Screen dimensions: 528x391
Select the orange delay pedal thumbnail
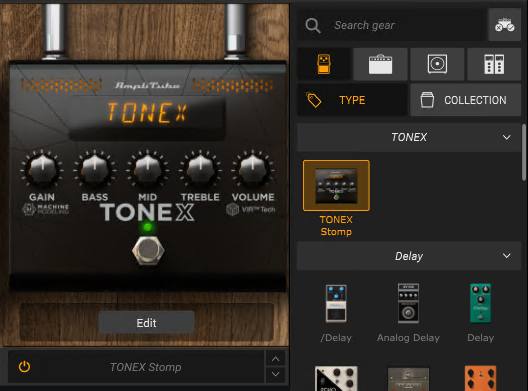[x=481, y=378]
